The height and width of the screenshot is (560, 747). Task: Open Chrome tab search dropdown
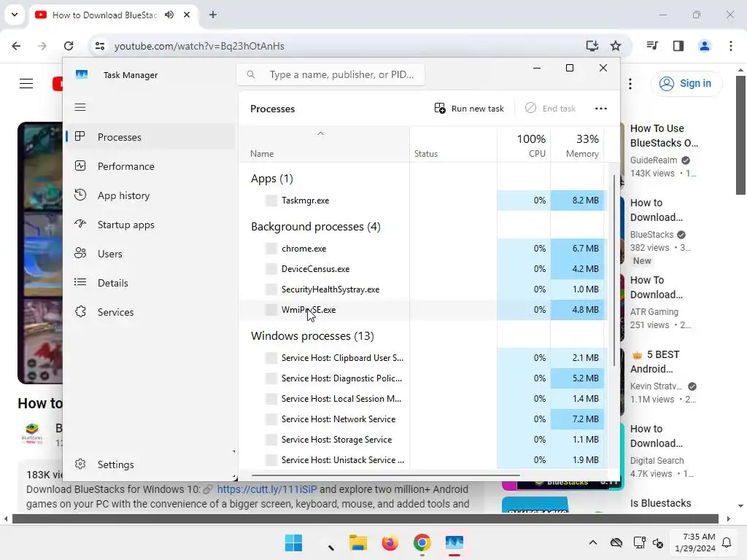coord(15,15)
